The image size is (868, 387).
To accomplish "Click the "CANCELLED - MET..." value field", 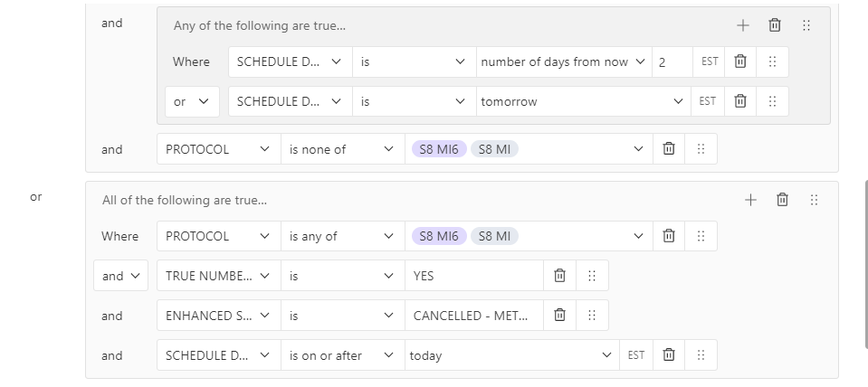I will (x=474, y=316).
